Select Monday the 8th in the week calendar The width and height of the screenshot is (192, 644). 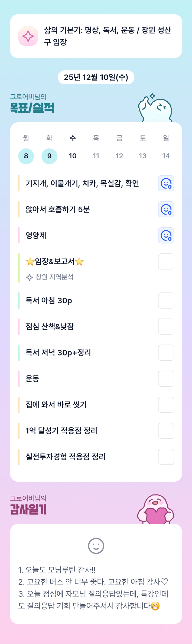pos(26,156)
